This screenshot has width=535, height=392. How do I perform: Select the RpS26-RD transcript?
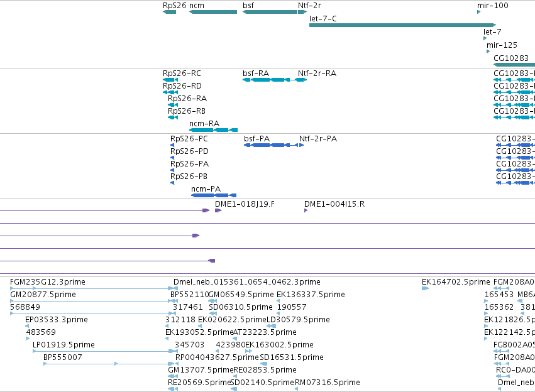click(170, 92)
